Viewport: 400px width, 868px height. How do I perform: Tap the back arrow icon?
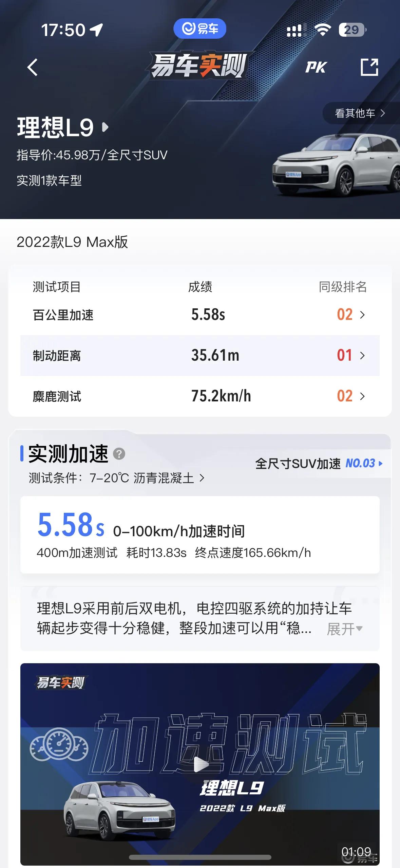coord(32,67)
